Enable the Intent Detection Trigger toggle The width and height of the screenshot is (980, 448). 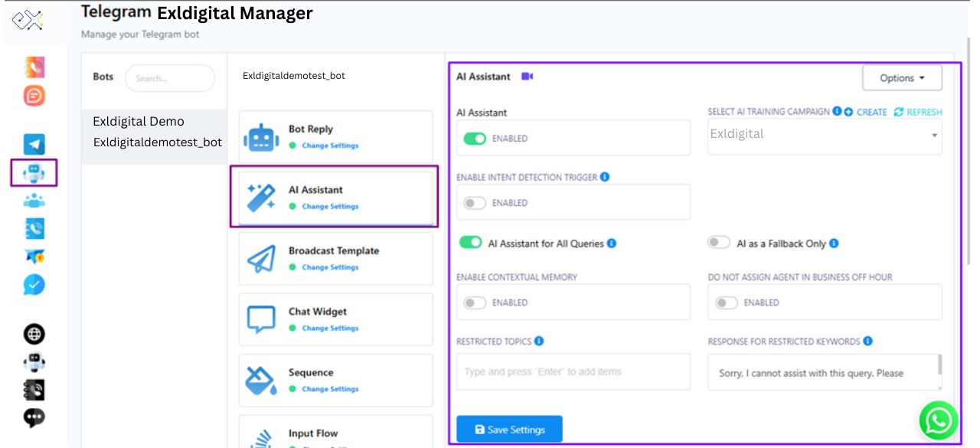coord(475,203)
